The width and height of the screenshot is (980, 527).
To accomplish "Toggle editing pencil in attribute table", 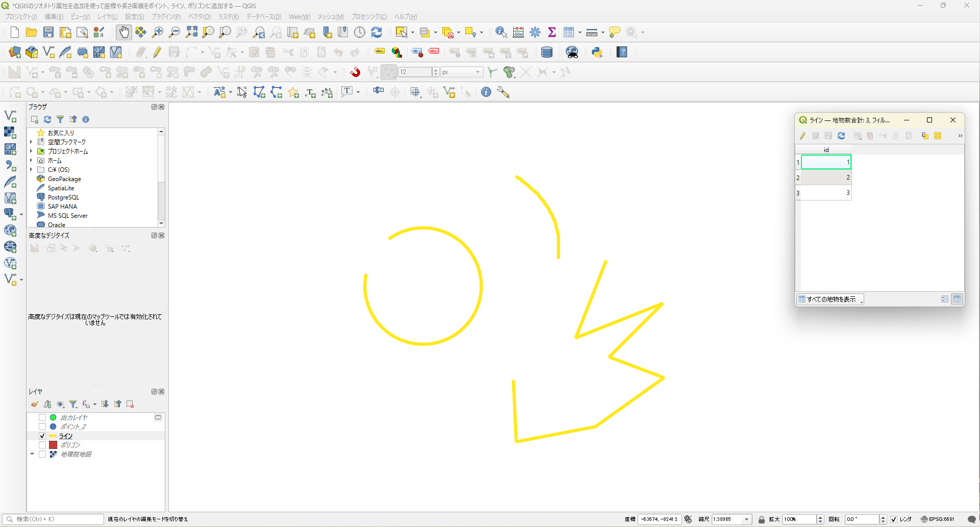I will click(x=802, y=136).
